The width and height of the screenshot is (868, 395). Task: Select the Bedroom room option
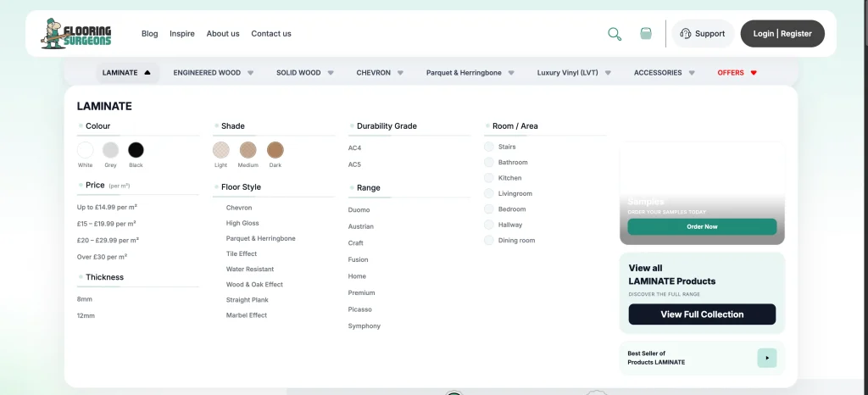pos(505,209)
